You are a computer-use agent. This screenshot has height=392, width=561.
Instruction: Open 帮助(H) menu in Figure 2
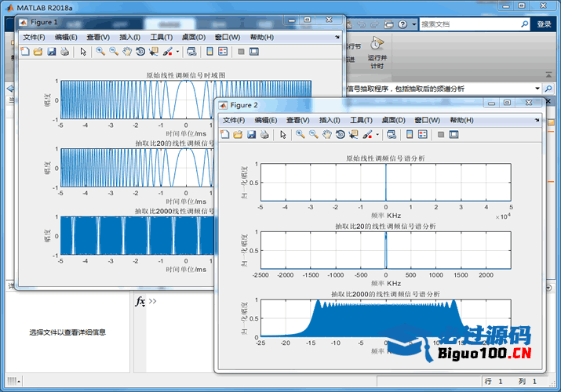coord(462,120)
